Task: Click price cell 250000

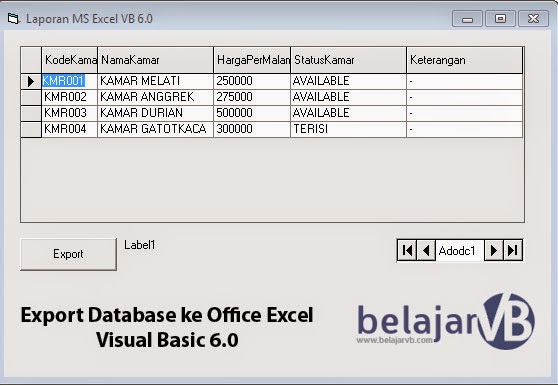Action: (252, 81)
